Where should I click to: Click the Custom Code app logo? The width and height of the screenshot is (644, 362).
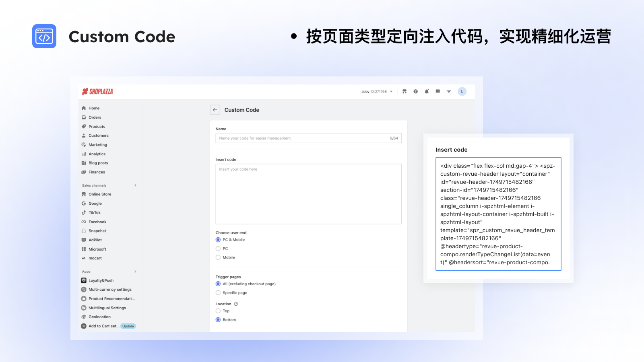point(44,36)
